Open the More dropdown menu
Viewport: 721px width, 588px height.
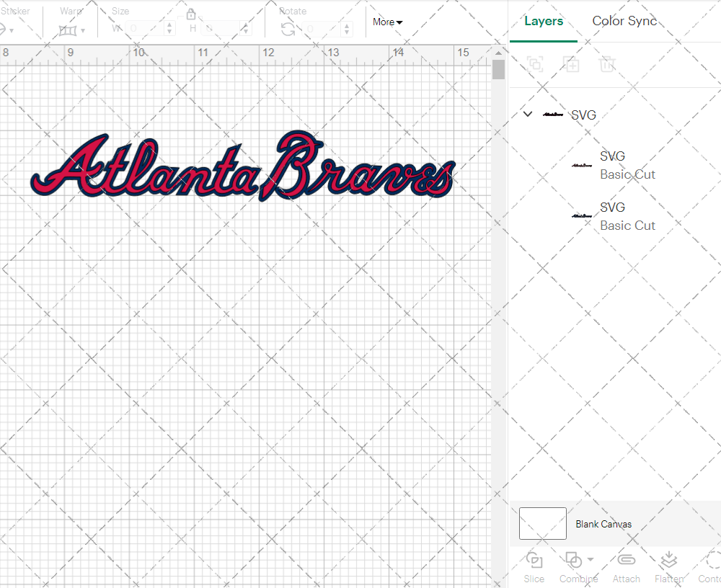pos(386,22)
